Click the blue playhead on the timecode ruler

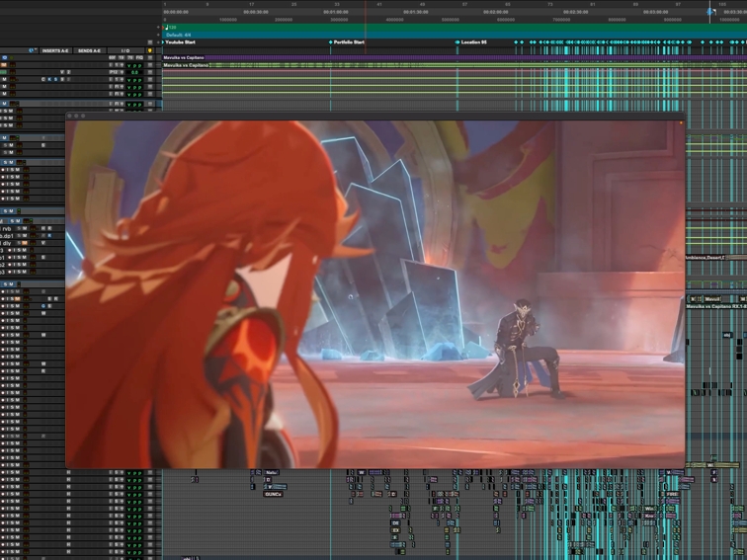tap(710, 12)
